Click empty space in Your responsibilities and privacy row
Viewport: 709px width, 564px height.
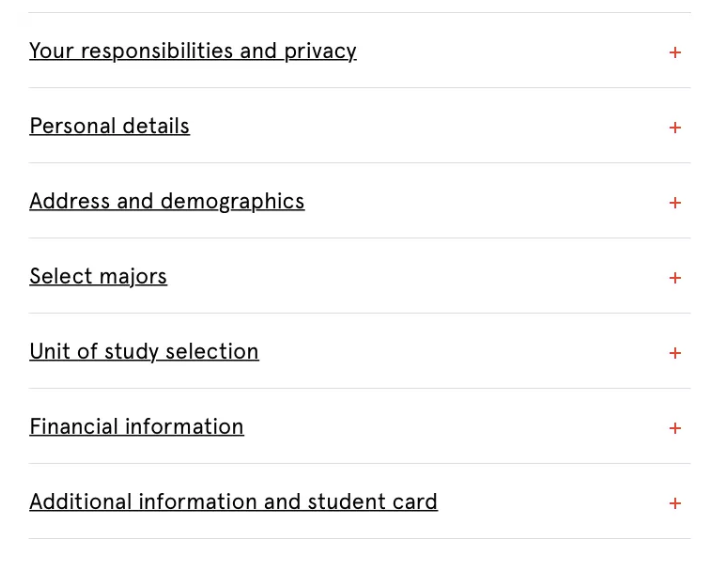pyautogui.click(x=510, y=51)
